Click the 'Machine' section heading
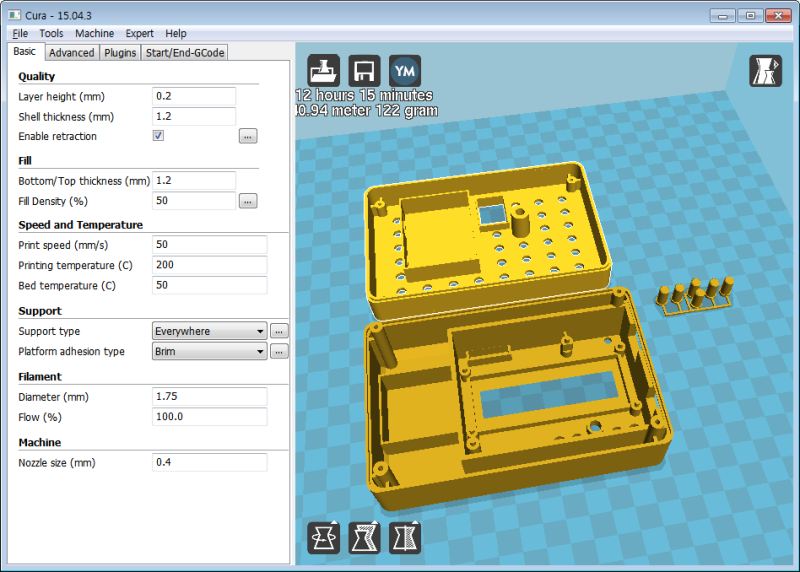This screenshot has height=572, width=800. 40,443
